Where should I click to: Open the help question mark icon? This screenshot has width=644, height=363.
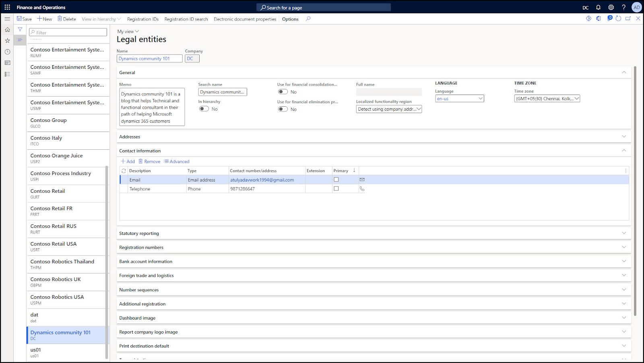pyautogui.click(x=623, y=7)
